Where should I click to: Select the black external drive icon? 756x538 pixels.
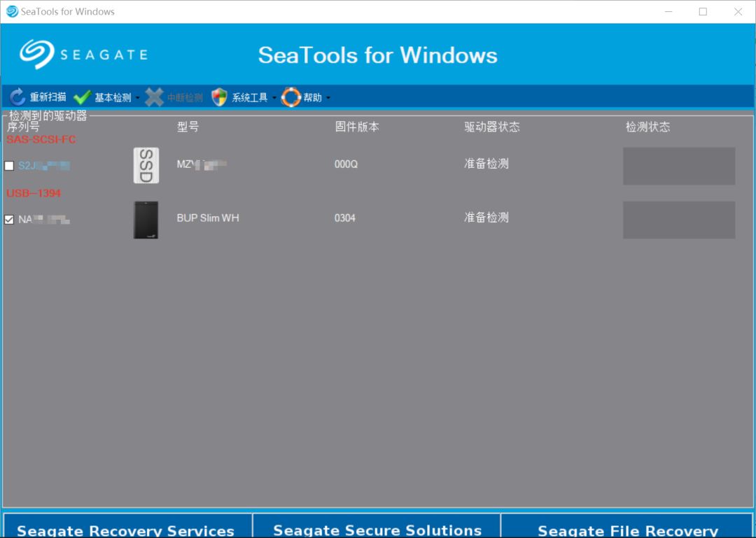(x=146, y=220)
